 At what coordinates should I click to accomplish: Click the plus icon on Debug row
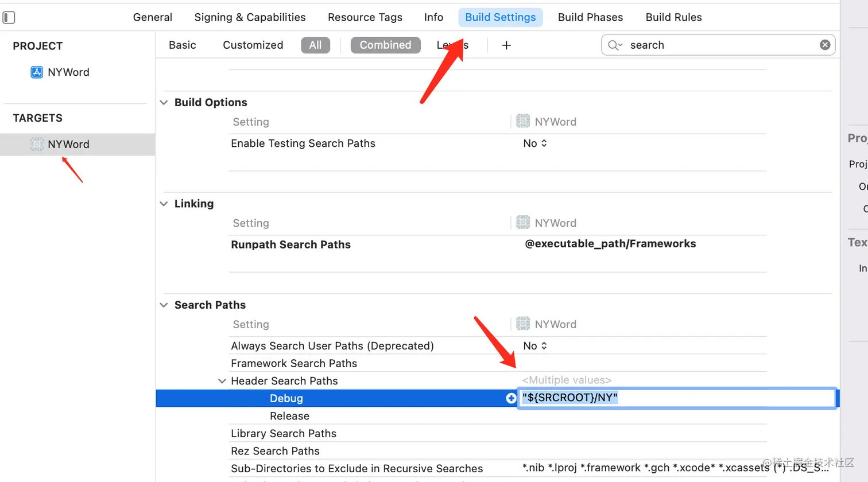click(x=511, y=398)
